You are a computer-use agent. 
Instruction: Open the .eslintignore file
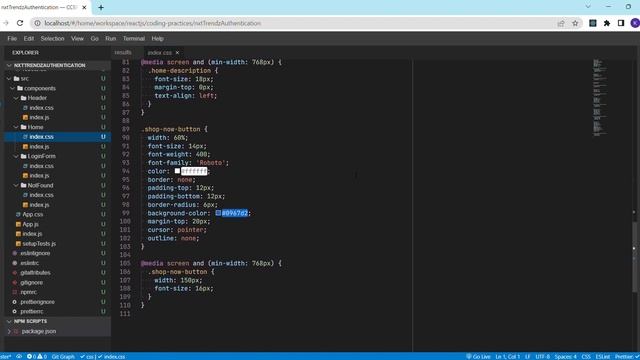[x=35, y=253]
